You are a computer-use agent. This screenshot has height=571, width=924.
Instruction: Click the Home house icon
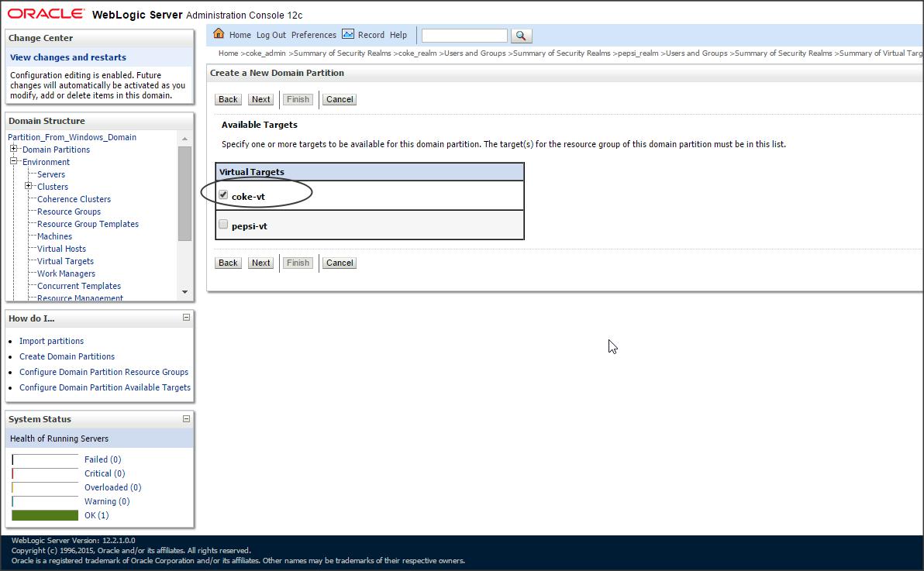(219, 33)
